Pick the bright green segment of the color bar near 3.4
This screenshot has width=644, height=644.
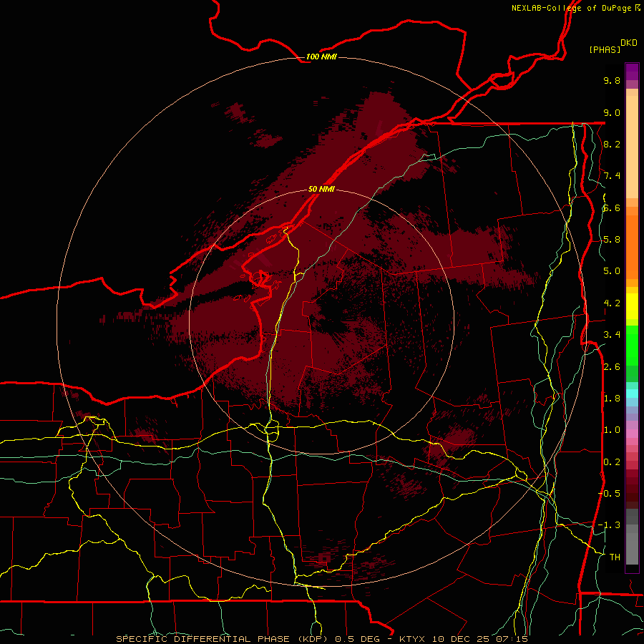click(632, 345)
